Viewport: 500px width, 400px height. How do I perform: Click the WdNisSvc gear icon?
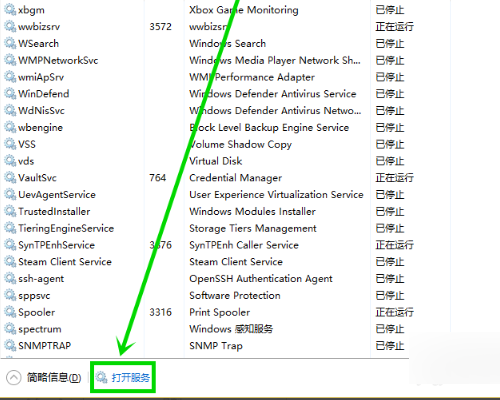tap(10, 110)
